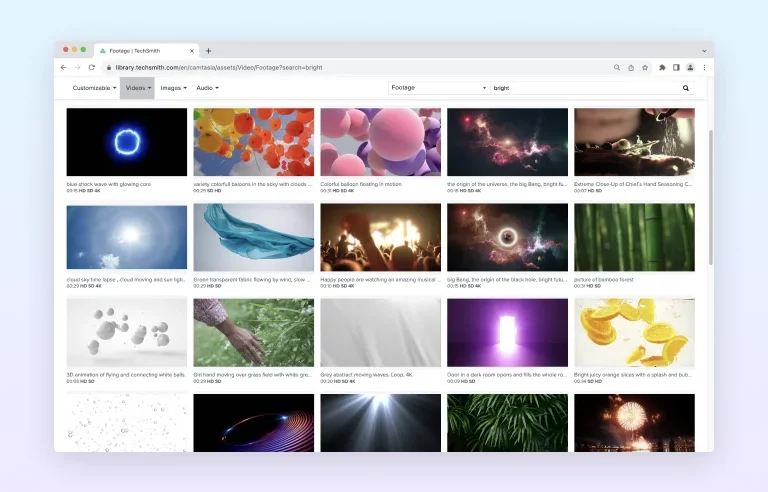The width and height of the screenshot is (768, 492).
Task: Click 'Extreme Close-Up of Chef's Hand' title
Action: point(633,184)
